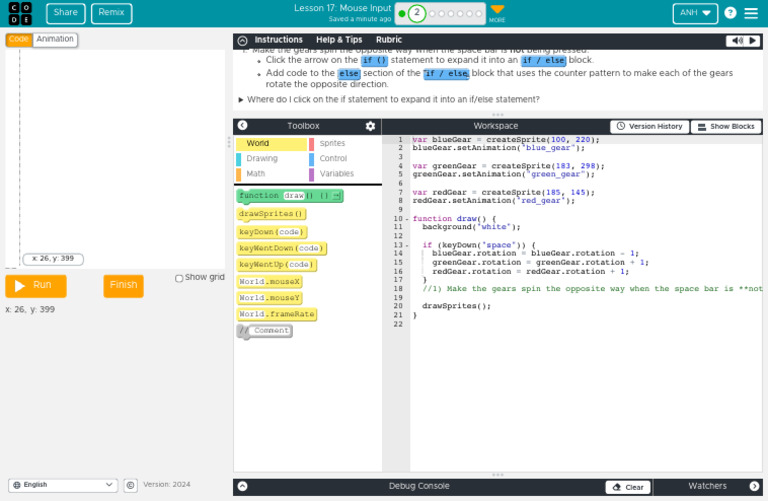The image size is (768, 501).
Task: Hide the Toolbox with arrow icon
Action: point(242,126)
